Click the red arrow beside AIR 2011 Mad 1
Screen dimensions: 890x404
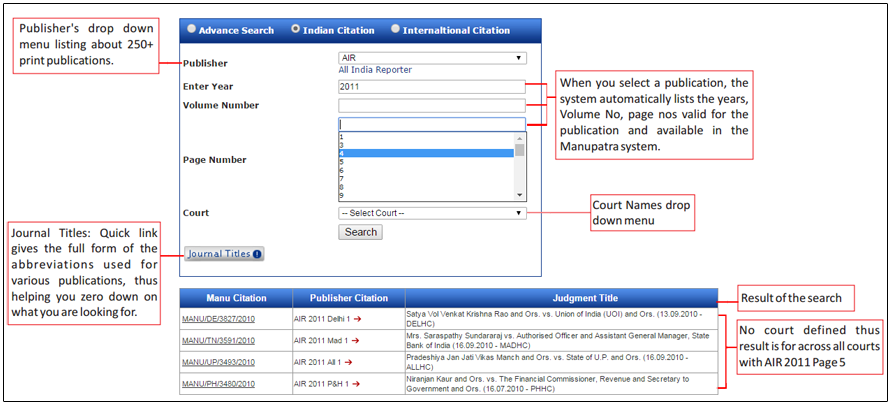(x=354, y=341)
